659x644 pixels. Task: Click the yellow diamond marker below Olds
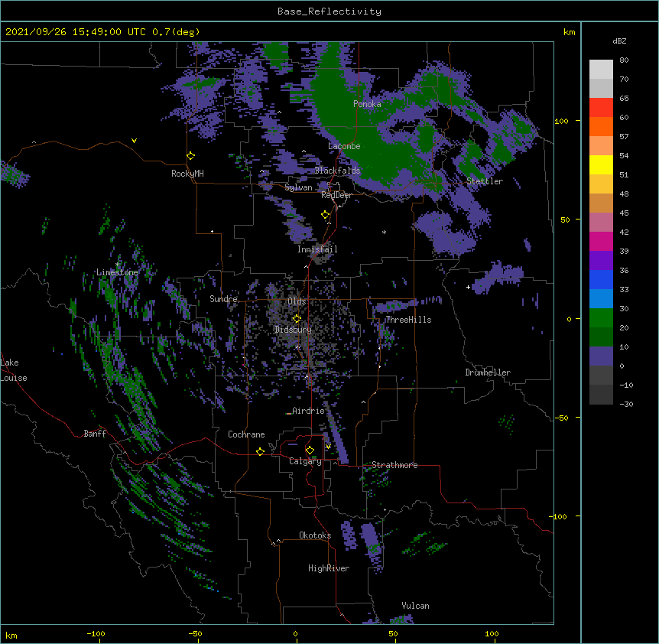[x=297, y=318]
